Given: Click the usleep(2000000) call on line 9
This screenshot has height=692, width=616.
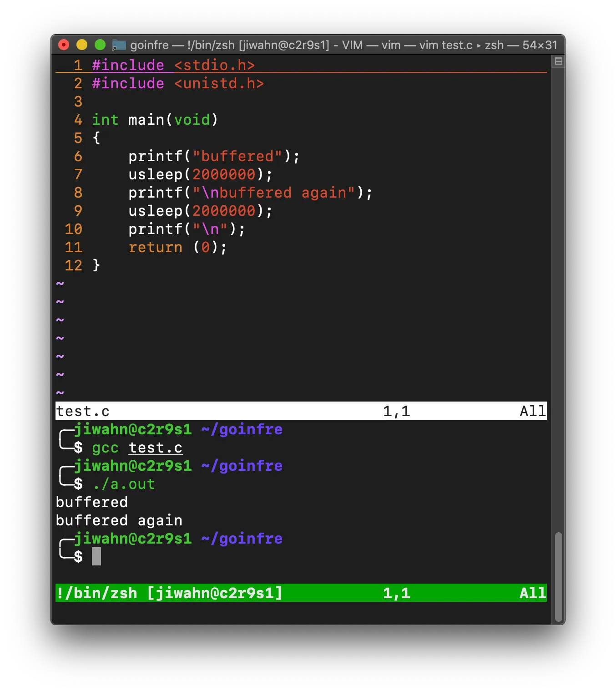Looking at the screenshot, I should coord(200,211).
